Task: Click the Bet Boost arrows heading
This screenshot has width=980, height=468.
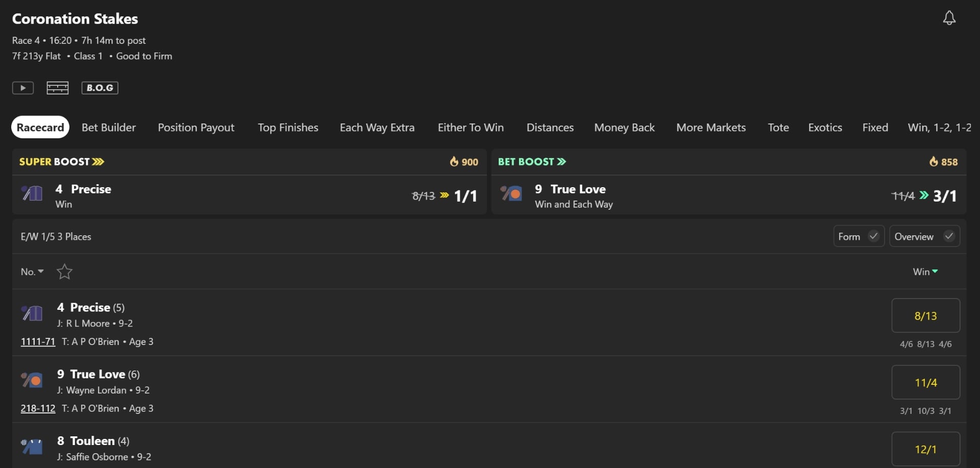Action: [x=532, y=162]
